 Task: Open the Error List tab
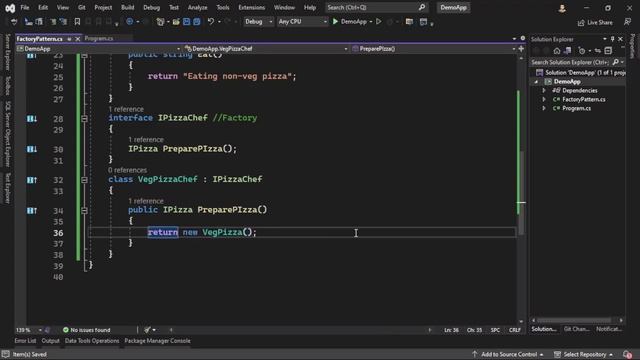coord(25,341)
